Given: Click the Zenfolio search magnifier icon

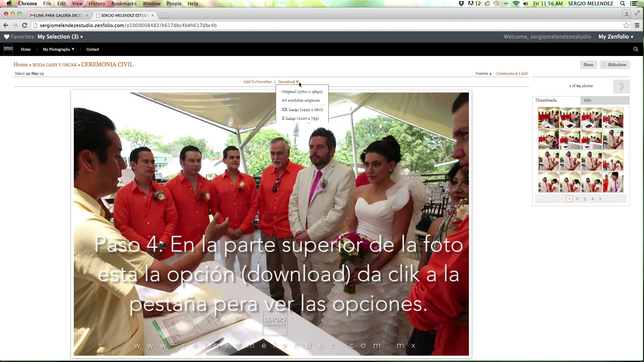Looking at the screenshot, I should pos(636,49).
